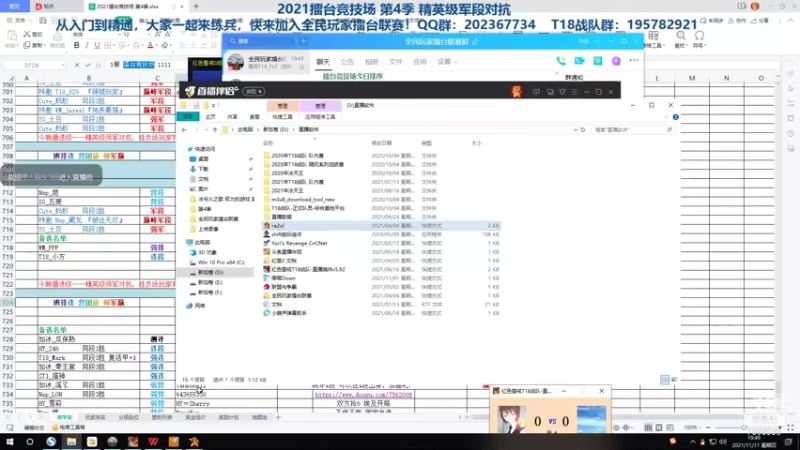Click the cut scissors icon in WPS
The width and height of the screenshot is (800, 450).
tap(27, 34)
